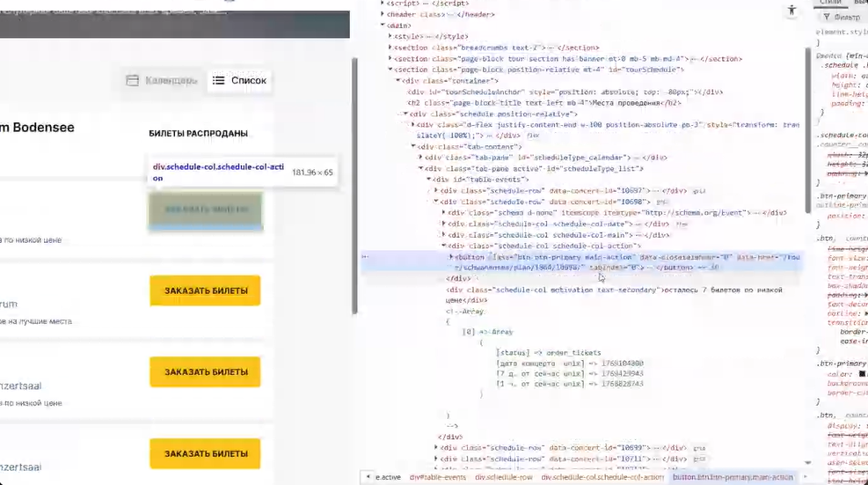
Task: Focus the Фильтр styles filter field
Action: 844,18
